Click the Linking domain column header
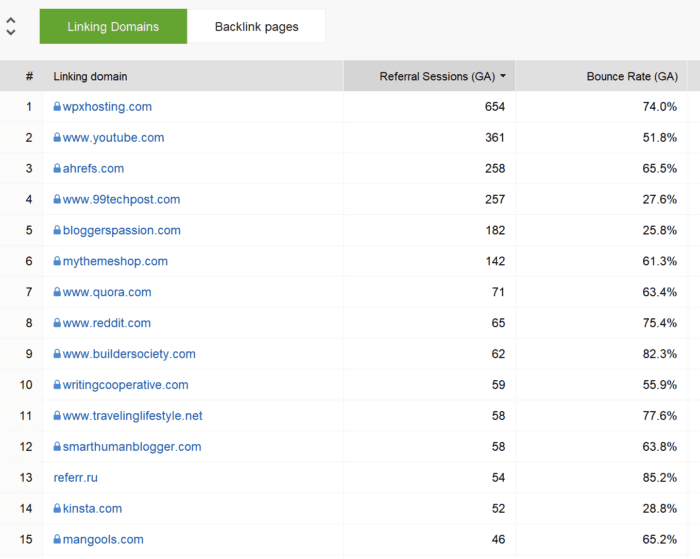 click(x=90, y=76)
